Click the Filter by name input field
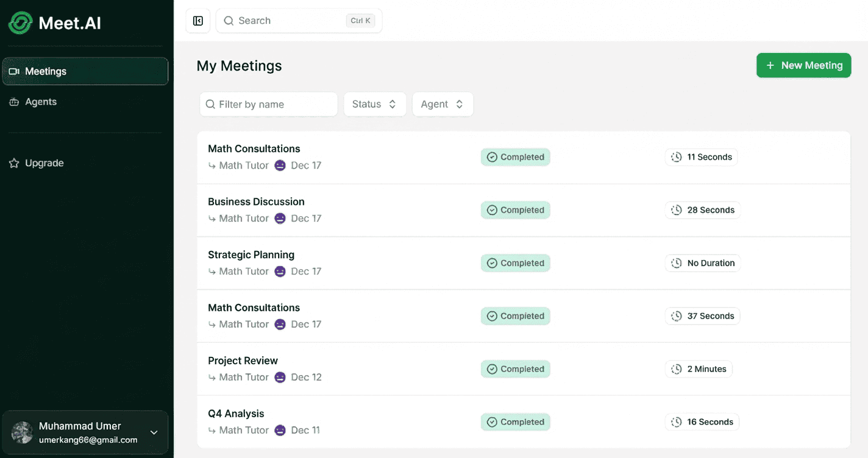 [268, 104]
